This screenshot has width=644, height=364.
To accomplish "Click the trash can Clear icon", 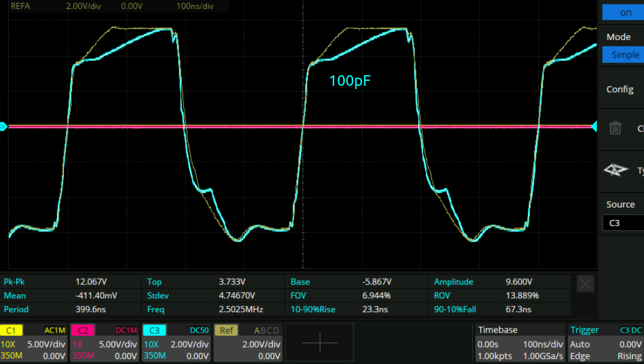I will [x=615, y=128].
